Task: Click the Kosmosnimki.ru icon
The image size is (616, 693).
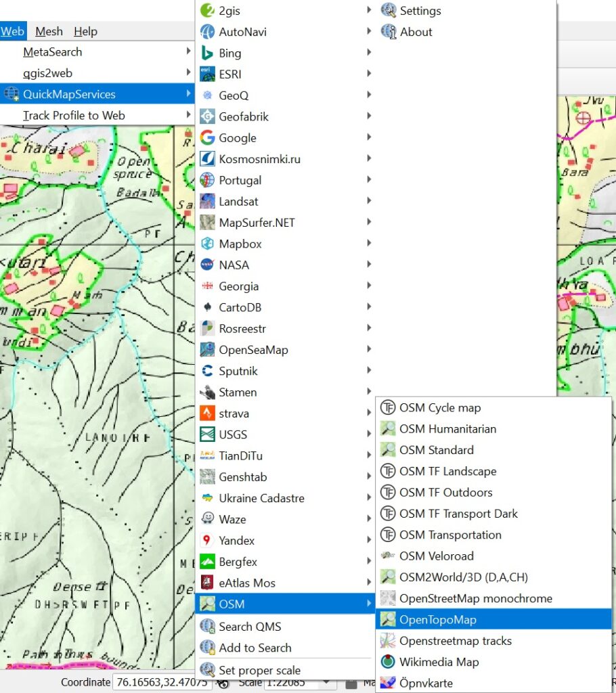Action: (207, 158)
